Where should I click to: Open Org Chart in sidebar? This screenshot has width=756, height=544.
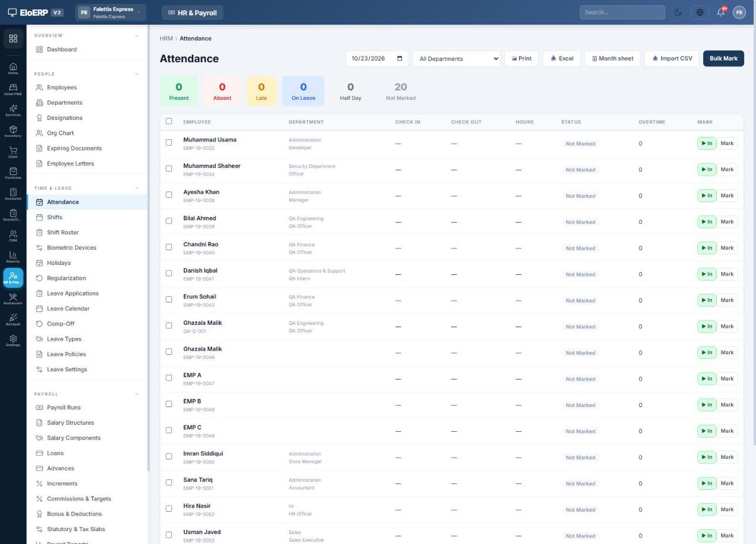click(x=87, y=133)
